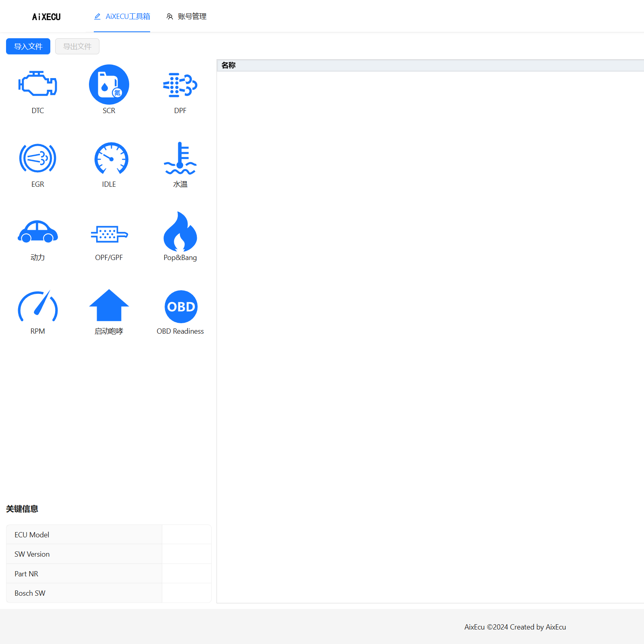
Task: Select the DTC engine icon
Action: 38,84
